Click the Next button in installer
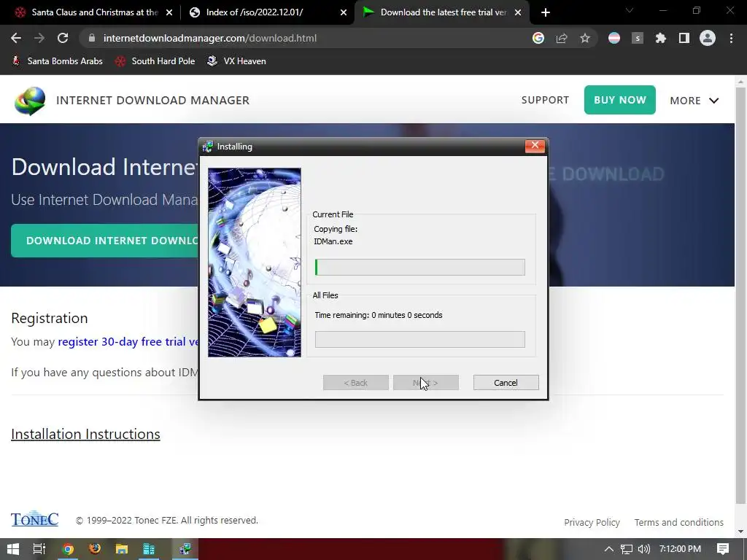Screen dimensions: 747x560 tap(426, 382)
